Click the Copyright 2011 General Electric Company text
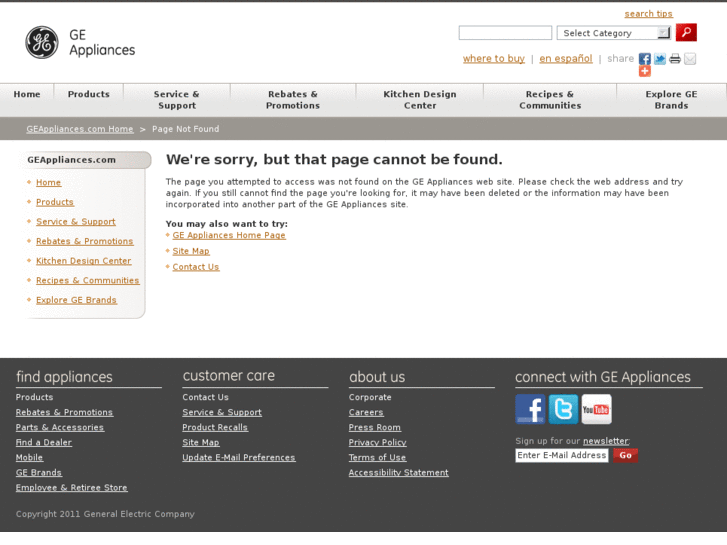The height and width of the screenshot is (545, 727). pyautogui.click(x=105, y=514)
